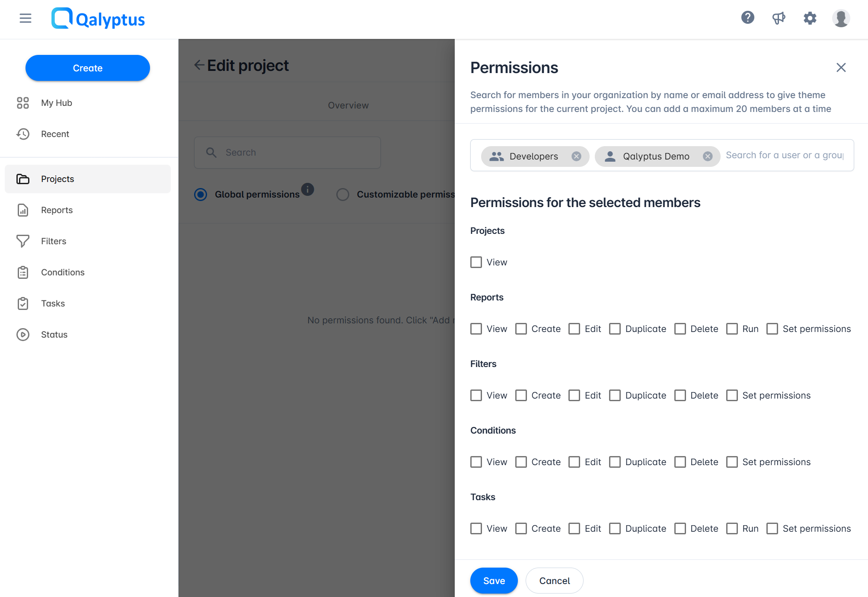This screenshot has width=868, height=597.
Task: Enable View permission under Projects
Action: click(x=476, y=262)
